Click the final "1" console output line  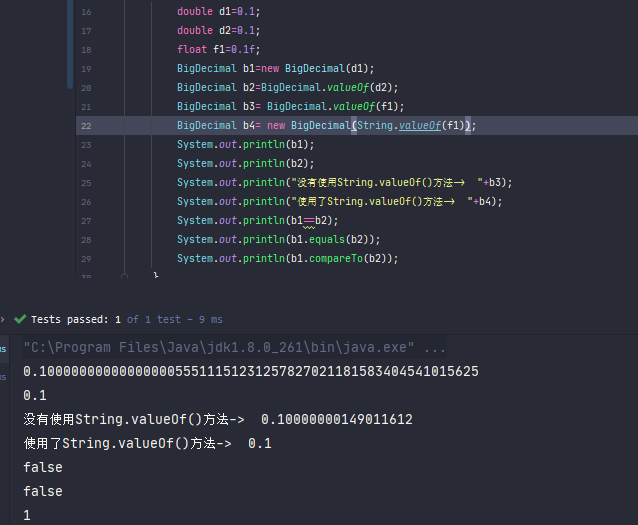27,516
